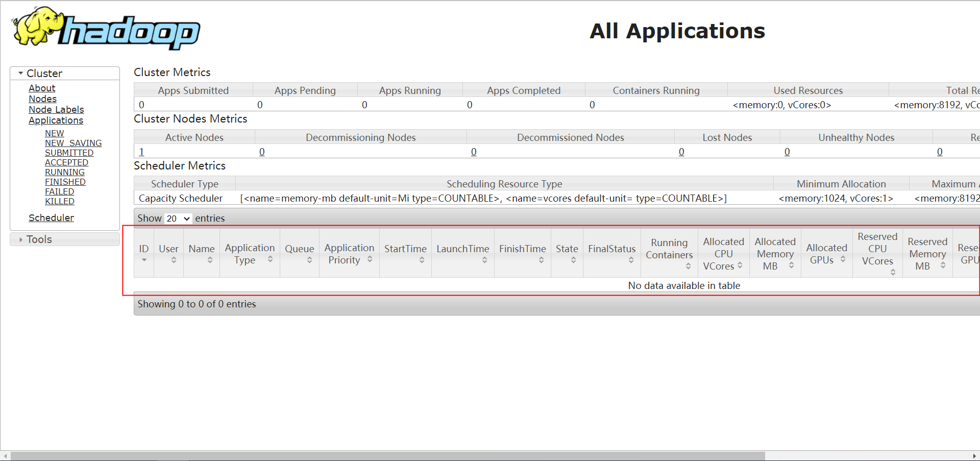Open the About link

pyautogui.click(x=42, y=88)
